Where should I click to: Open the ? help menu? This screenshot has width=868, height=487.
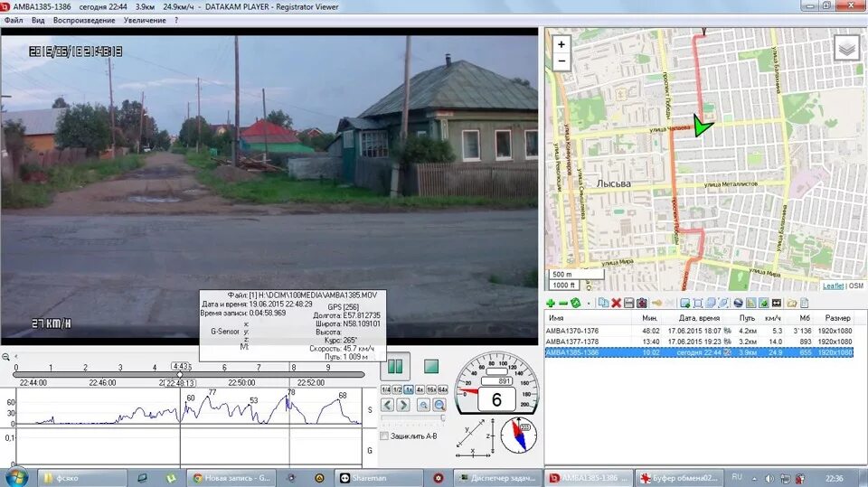pos(176,20)
